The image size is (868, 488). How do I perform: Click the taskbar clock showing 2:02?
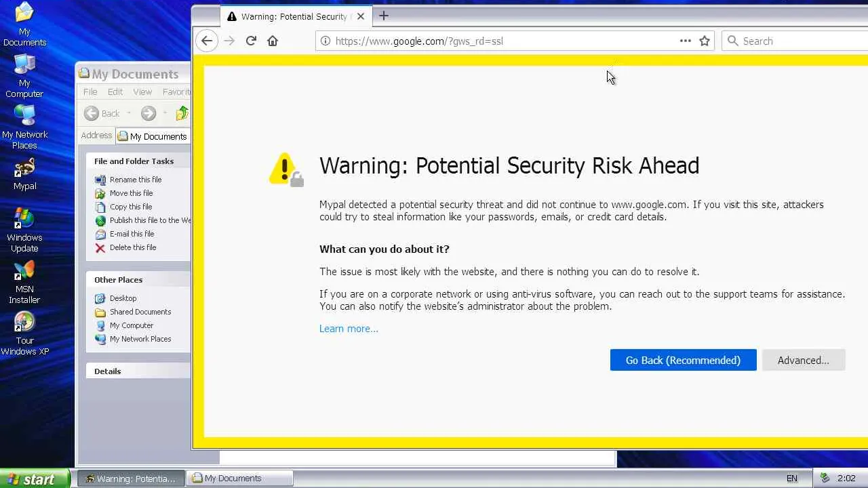pos(846,479)
